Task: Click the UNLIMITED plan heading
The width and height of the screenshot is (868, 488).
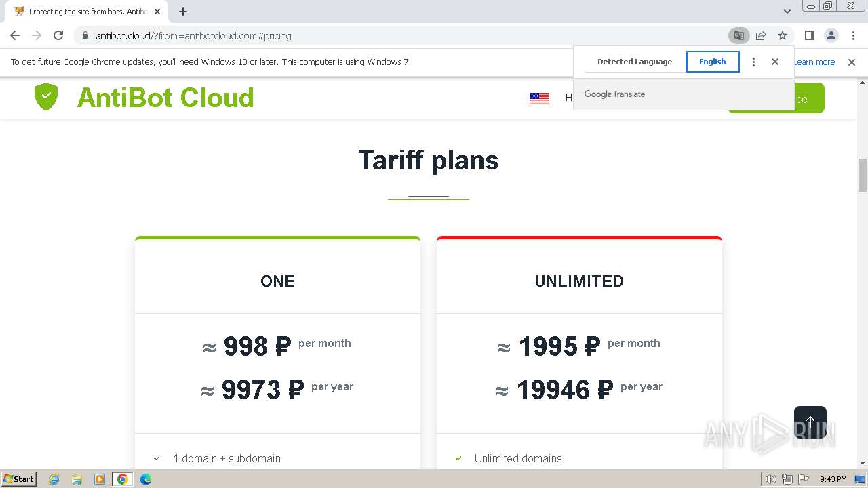Action: (579, 281)
